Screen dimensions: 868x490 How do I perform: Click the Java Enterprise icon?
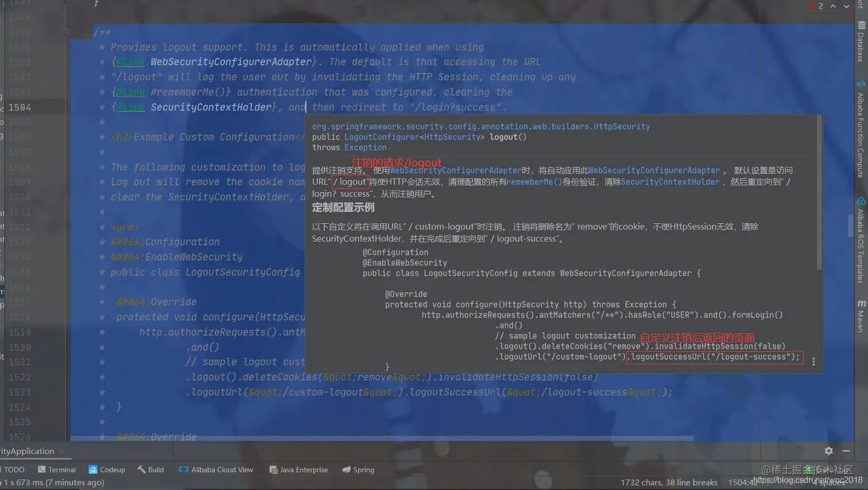point(273,469)
